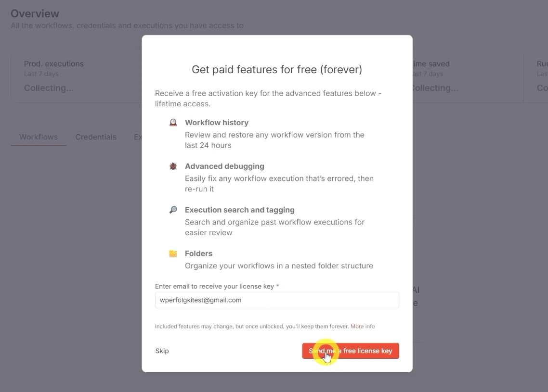Viewport: 548px width, 392px height.
Task: Click the Workflow history clock icon
Action: click(174, 123)
